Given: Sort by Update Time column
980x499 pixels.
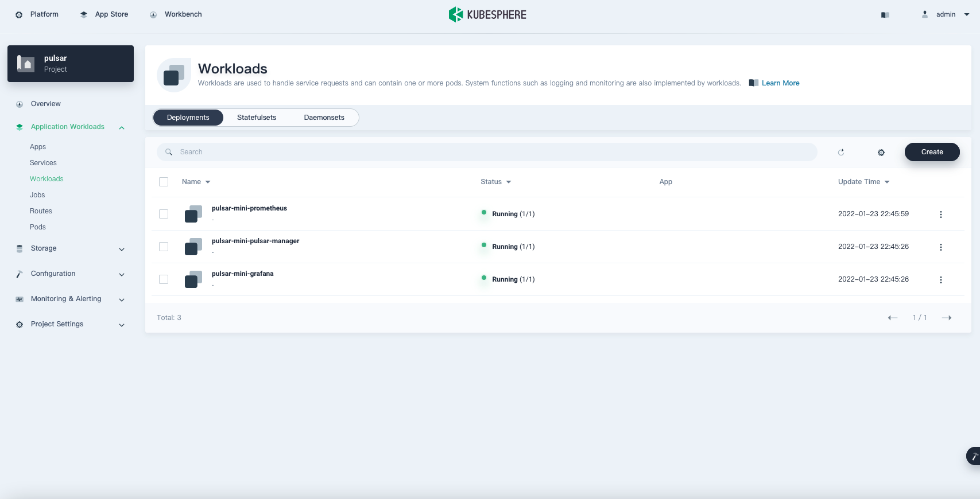Looking at the screenshot, I should (x=864, y=182).
